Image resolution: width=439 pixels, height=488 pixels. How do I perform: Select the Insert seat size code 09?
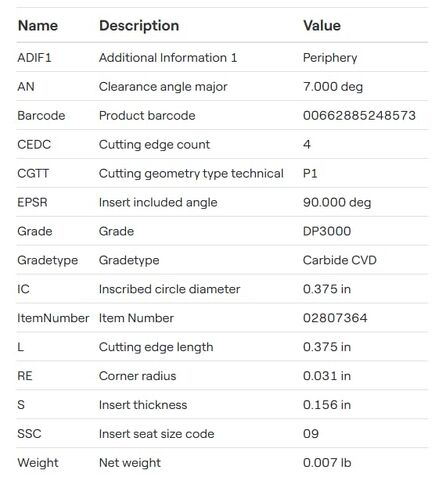click(311, 434)
